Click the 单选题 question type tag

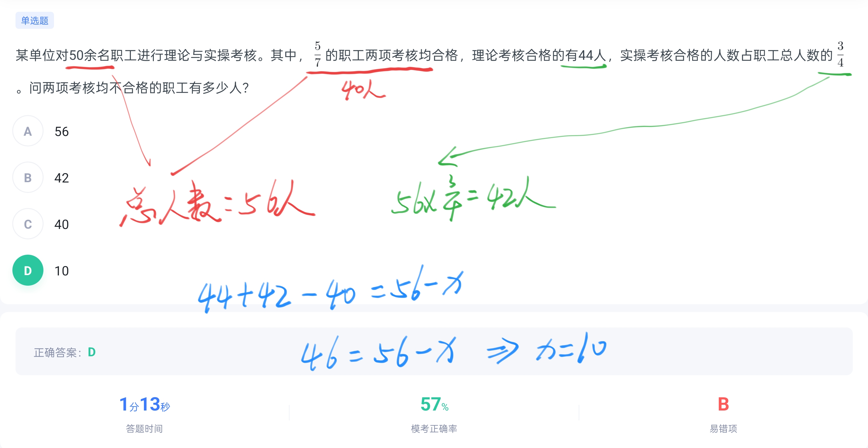tap(35, 20)
